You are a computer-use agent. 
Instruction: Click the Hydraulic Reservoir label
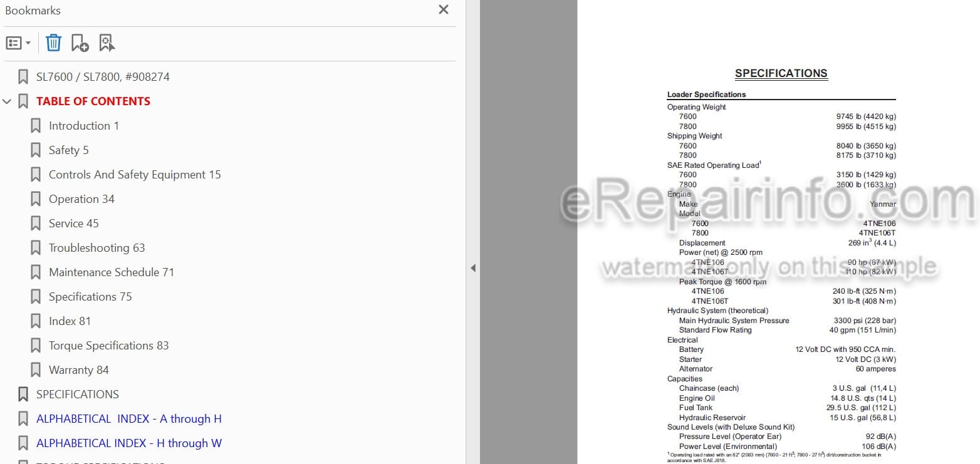[x=712, y=418]
